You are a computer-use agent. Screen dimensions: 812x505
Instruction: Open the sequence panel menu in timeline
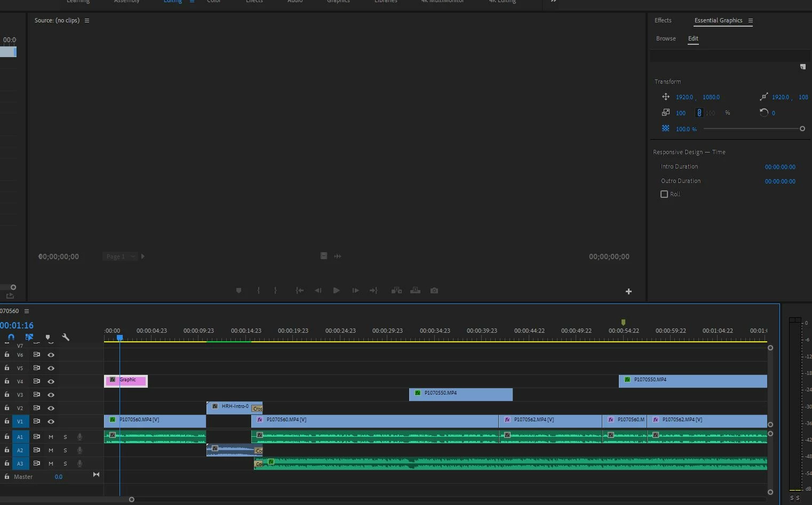coord(27,311)
